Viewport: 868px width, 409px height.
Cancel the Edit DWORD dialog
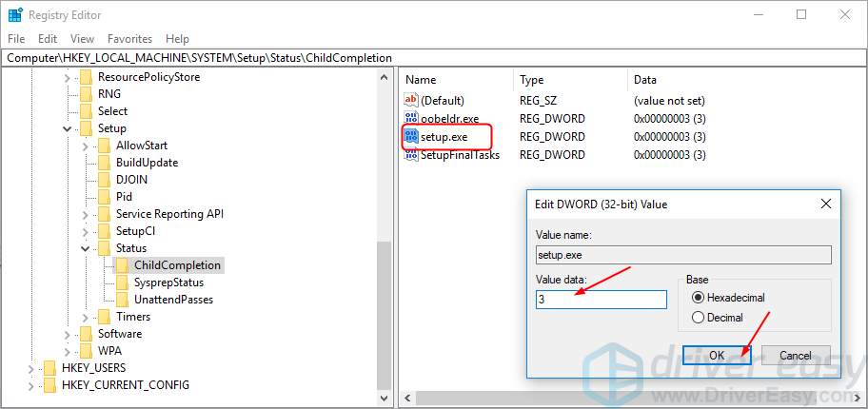[x=796, y=356]
